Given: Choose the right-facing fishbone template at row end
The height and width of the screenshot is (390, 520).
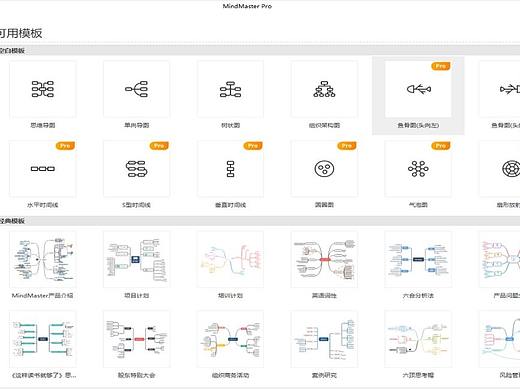Looking at the screenshot, I should click(500, 89).
